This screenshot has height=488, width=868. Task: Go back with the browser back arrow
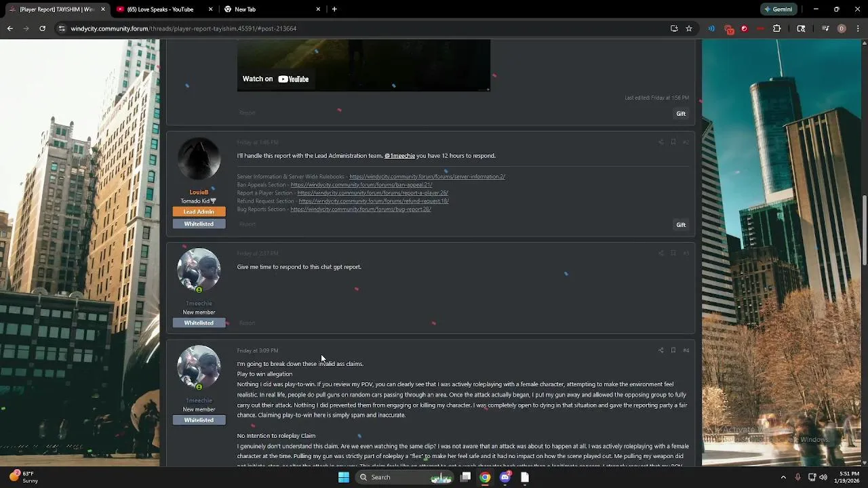click(9, 28)
